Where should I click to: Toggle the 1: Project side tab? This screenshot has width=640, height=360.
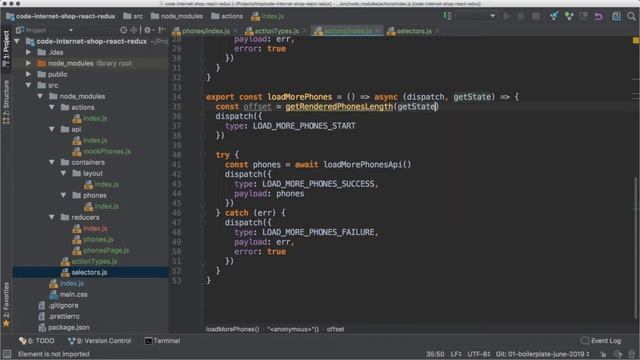pos(6,50)
